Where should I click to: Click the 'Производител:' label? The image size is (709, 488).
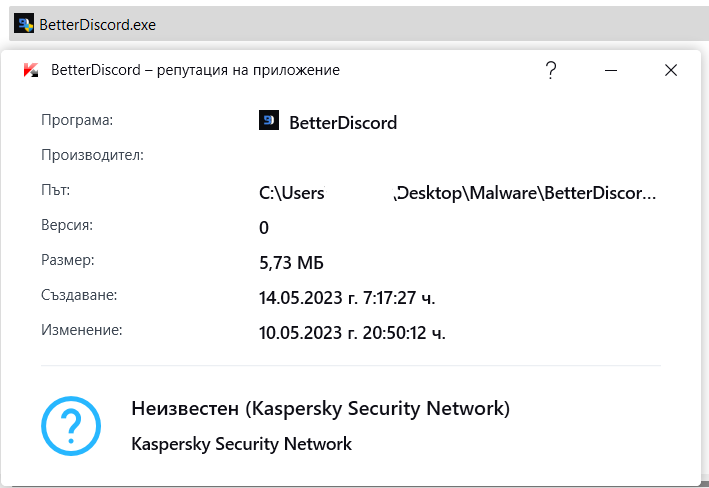92,155
